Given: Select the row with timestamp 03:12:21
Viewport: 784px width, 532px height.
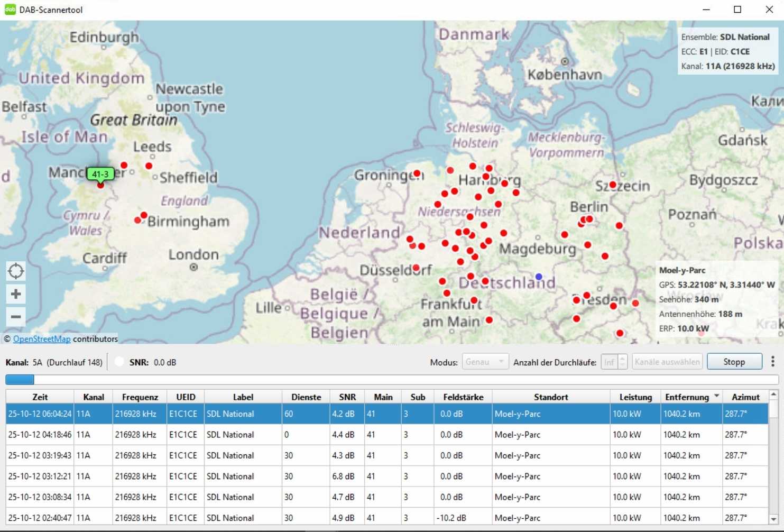Looking at the screenshot, I should coord(40,476).
